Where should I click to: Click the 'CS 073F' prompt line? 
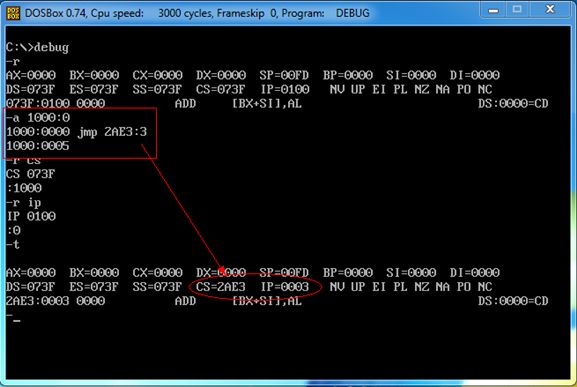click(x=31, y=174)
